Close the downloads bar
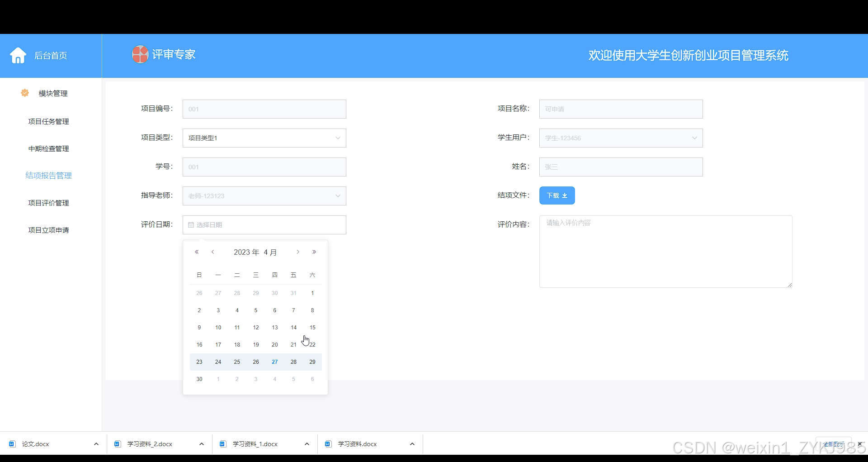The image size is (868, 462). (x=860, y=444)
